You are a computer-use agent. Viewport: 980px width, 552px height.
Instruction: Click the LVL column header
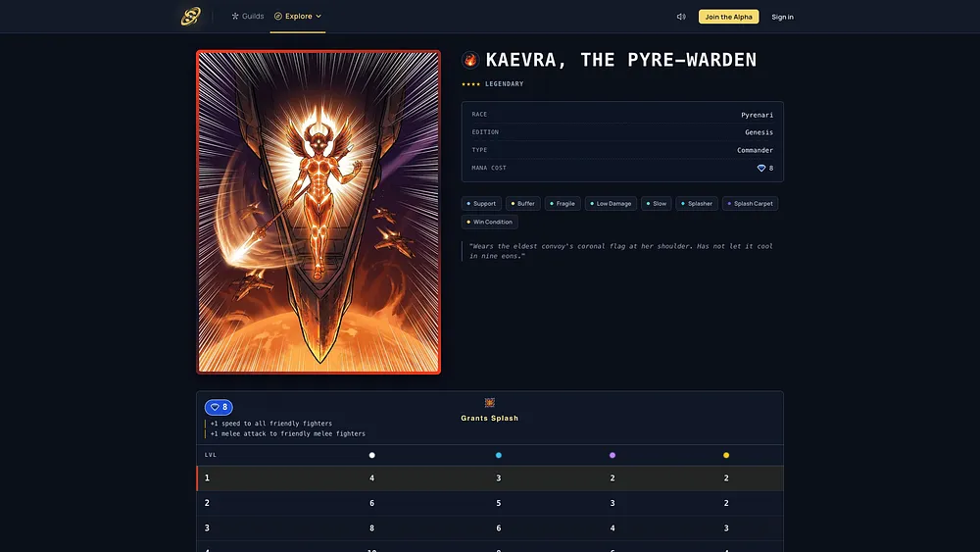tap(211, 455)
